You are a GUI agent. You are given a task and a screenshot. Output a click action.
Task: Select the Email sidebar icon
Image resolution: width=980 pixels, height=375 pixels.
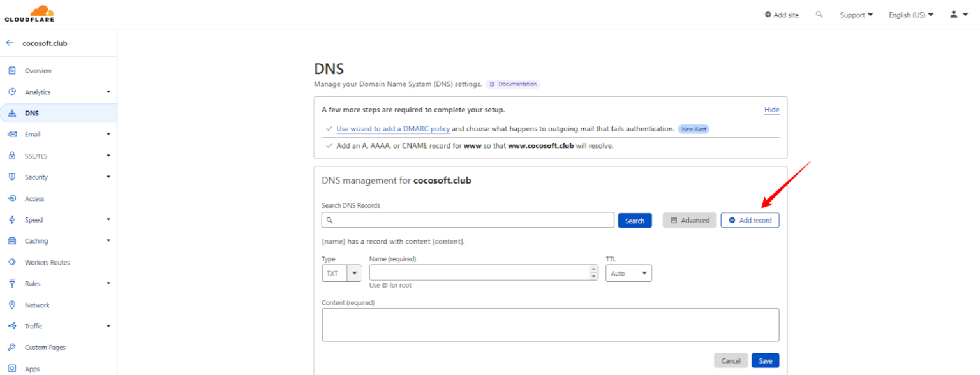click(x=13, y=134)
